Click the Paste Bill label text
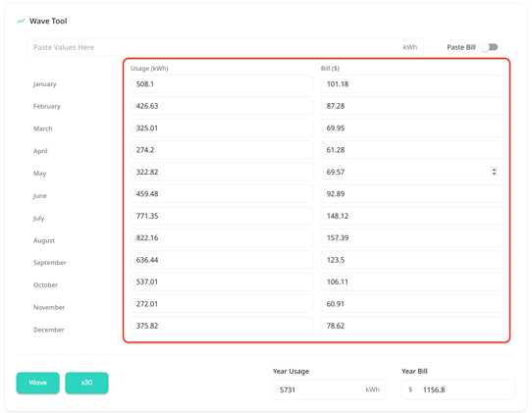Image resolution: width=532 pixels, height=413 pixels. [x=461, y=47]
